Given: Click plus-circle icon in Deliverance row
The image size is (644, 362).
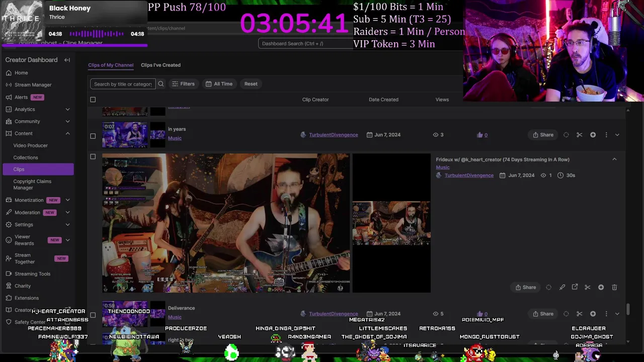Looking at the screenshot, I should (593, 314).
